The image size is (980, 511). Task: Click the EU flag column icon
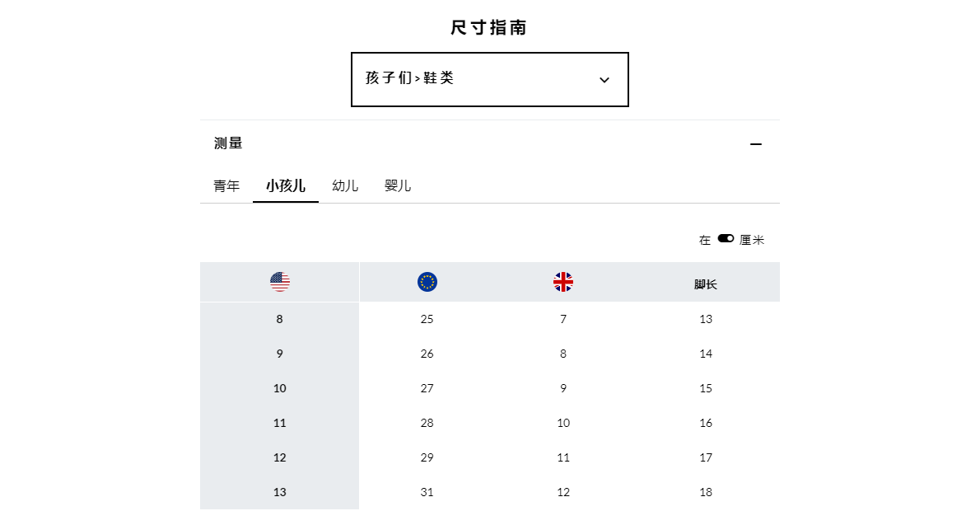click(x=427, y=282)
